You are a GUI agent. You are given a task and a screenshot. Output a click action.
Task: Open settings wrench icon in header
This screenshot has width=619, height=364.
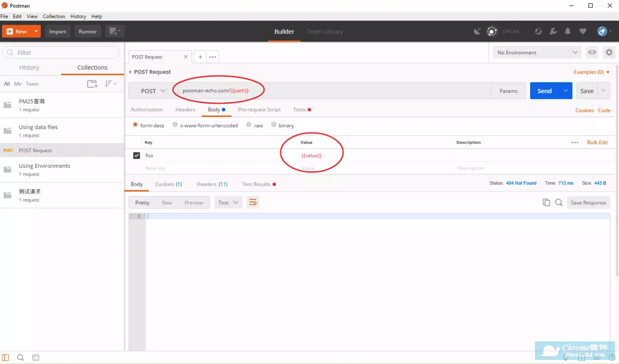point(553,31)
